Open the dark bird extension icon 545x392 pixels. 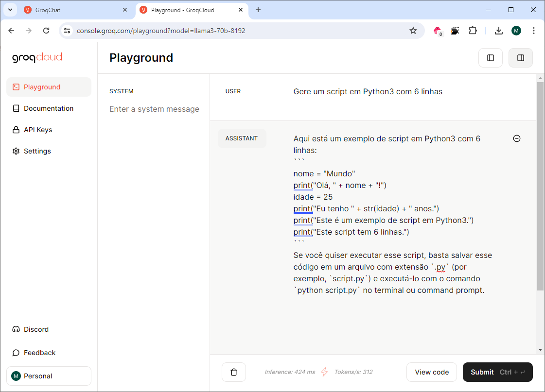point(455,31)
